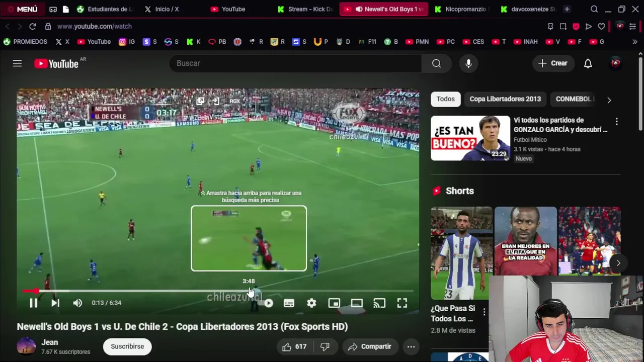This screenshot has width=644, height=362.
Task: Expand the bookmarks overflow chevron
Action: (634, 42)
